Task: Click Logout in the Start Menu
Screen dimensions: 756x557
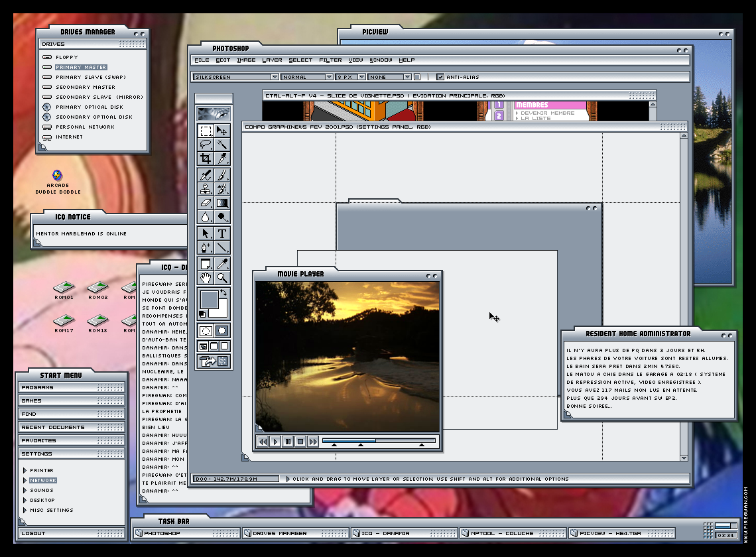Action: (72, 533)
